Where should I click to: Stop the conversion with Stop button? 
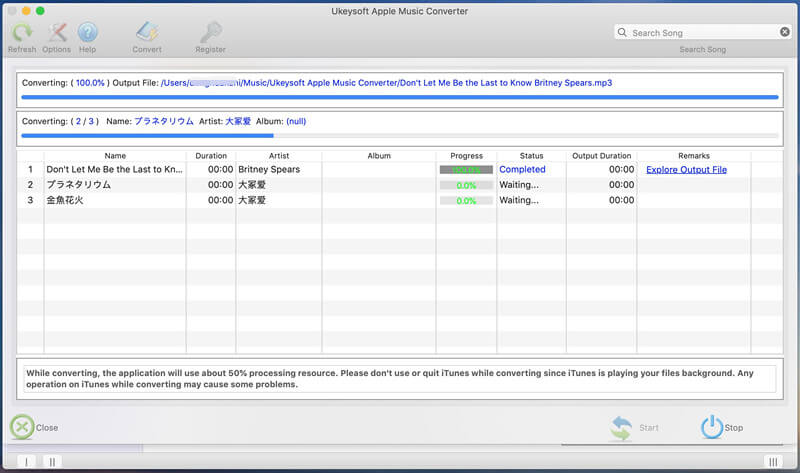721,428
